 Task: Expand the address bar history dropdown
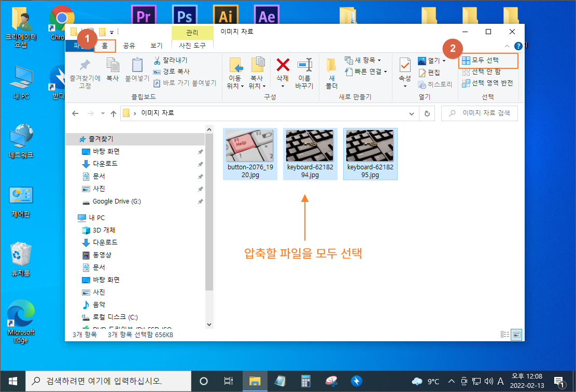tap(412, 114)
